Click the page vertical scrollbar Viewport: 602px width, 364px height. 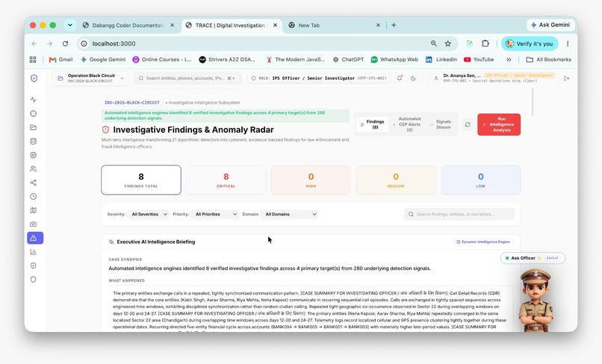[x=533, y=101]
